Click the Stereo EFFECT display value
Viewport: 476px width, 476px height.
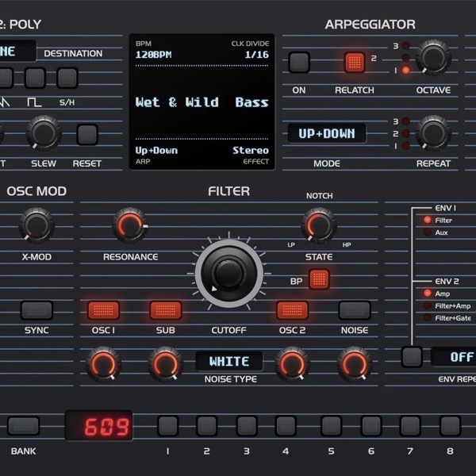pos(251,151)
